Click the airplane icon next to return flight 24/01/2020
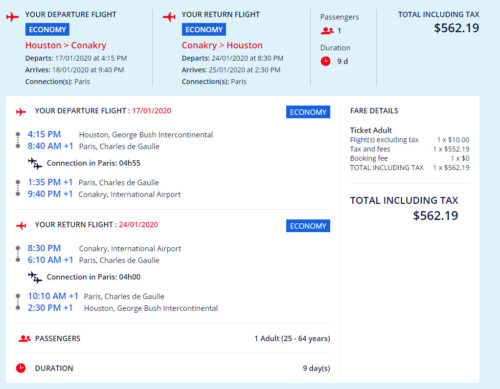The height and width of the screenshot is (389, 500). (x=21, y=226)
